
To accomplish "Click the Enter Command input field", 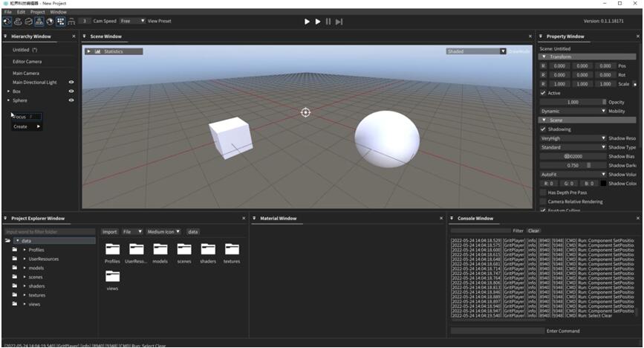I will coord(496,331).
